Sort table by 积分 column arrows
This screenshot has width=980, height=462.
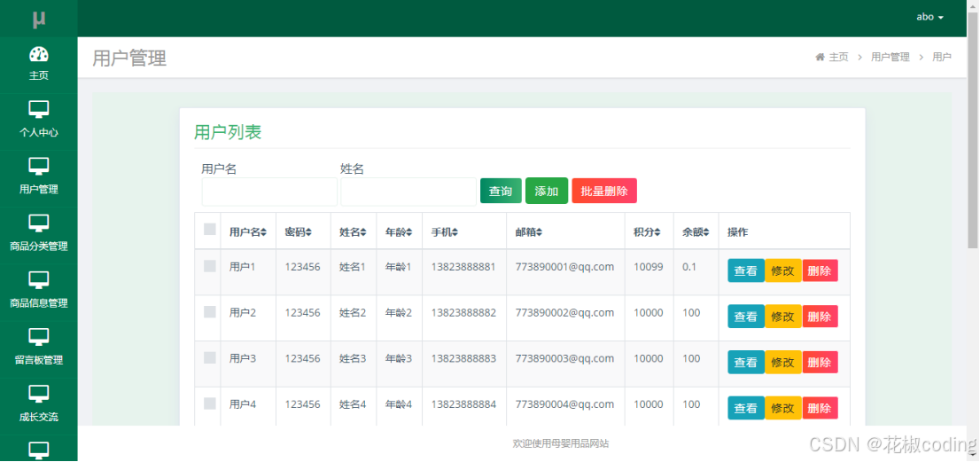click(x=657, y=232)
